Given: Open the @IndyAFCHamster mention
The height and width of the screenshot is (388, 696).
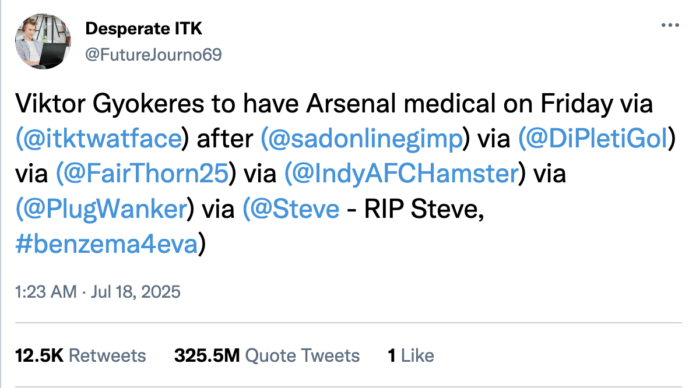Looking at the screenshot, I should 404,173.
